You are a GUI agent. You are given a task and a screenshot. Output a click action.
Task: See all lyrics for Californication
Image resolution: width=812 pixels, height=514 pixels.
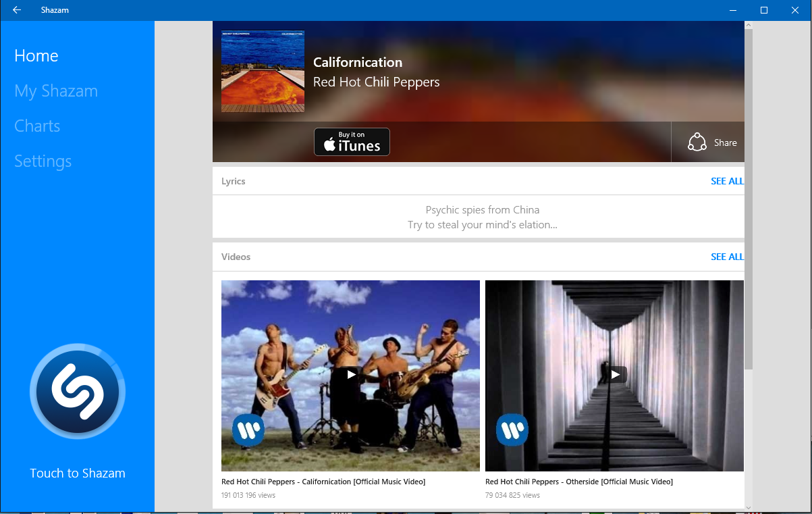click(x=727, y=181)
